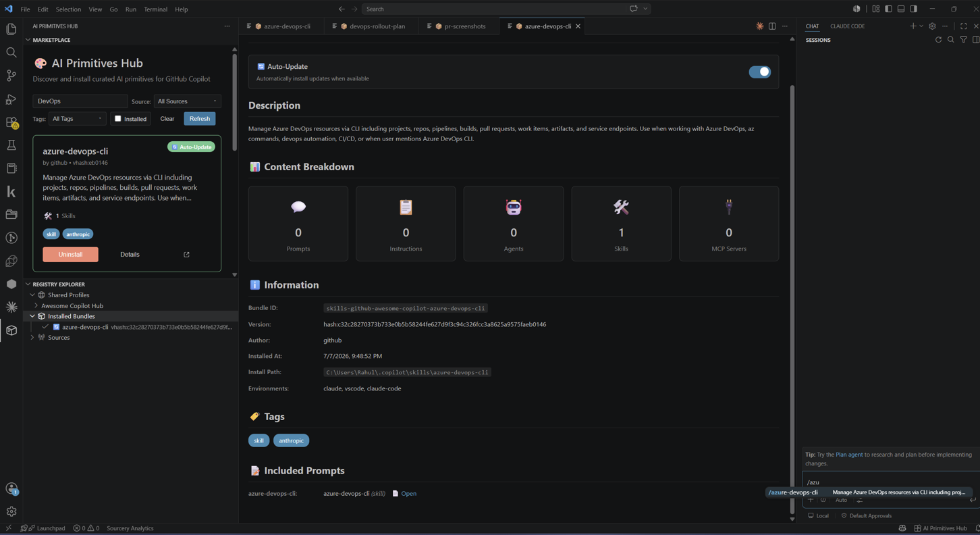This screenshot has width=980, height=535.
Task: Check the Installed filter checkbox
Action: (x=118, y=119)
